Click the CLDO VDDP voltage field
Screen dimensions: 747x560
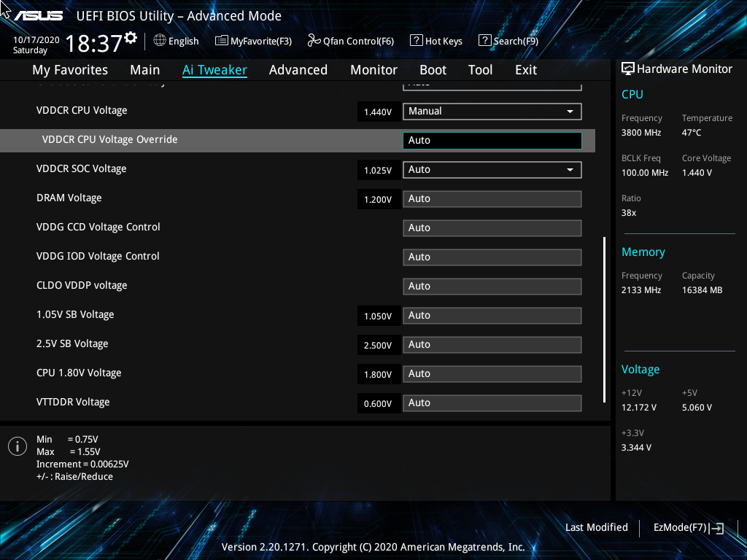tap(492, 286)
